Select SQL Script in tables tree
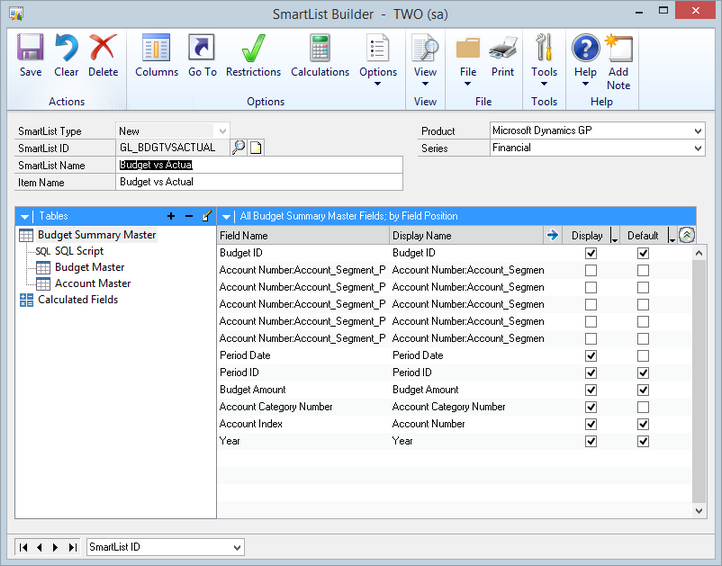 (79, 251)
